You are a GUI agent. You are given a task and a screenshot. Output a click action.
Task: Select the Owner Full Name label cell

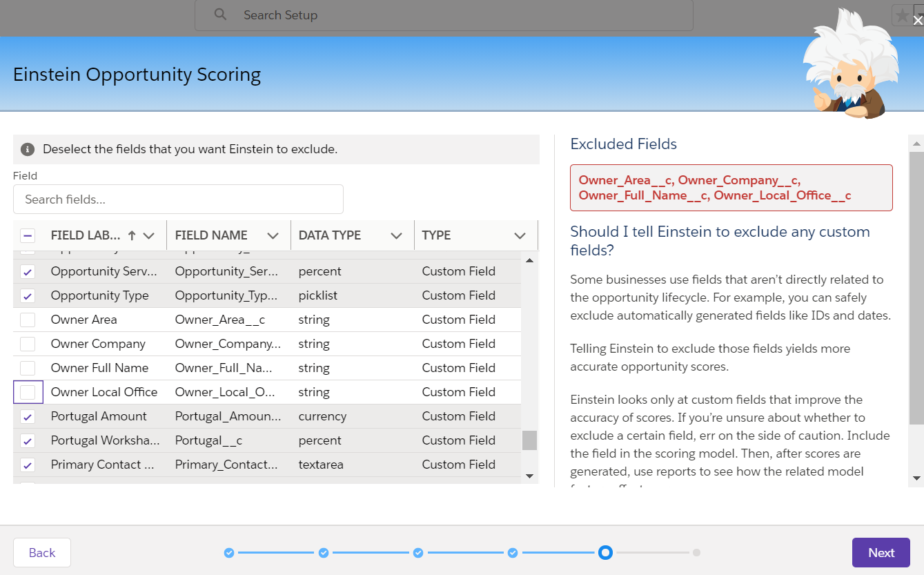click(100, 368)
